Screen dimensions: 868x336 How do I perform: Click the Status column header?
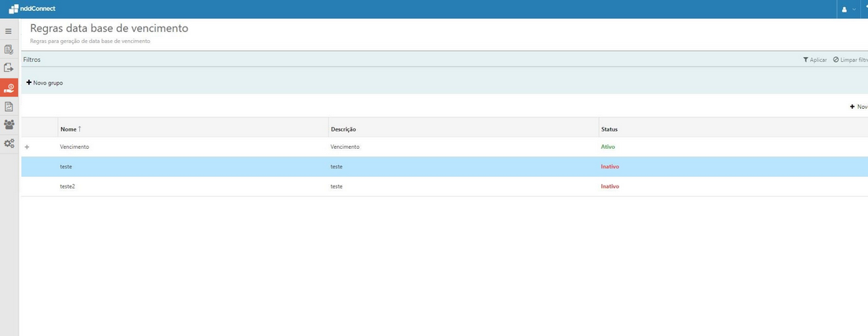(x=609, y=128)
